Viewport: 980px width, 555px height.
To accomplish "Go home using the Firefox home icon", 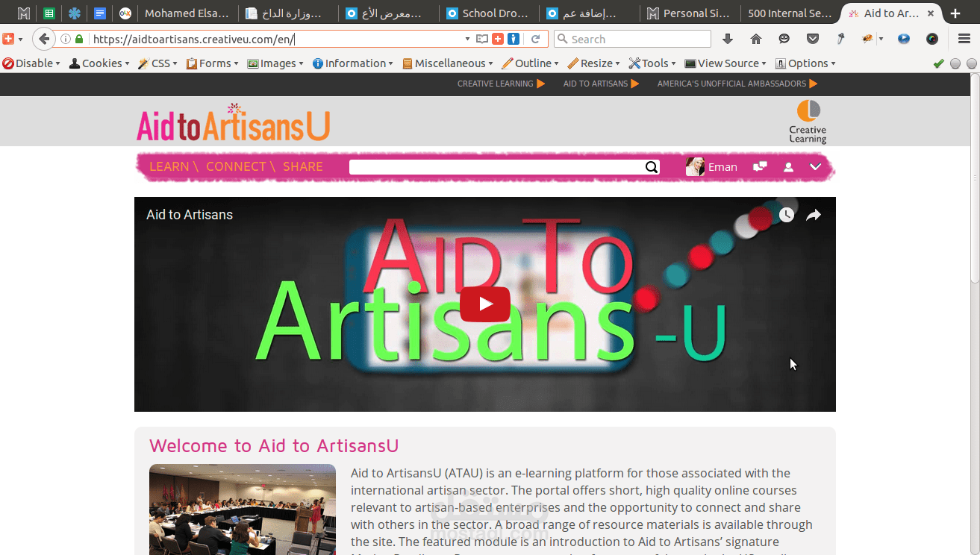I will click(755, 38).
